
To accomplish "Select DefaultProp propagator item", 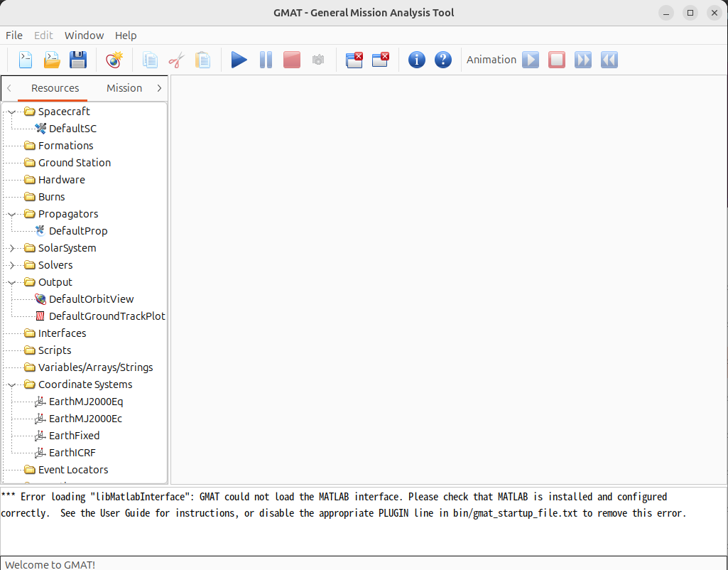I will tap(78, 231).
